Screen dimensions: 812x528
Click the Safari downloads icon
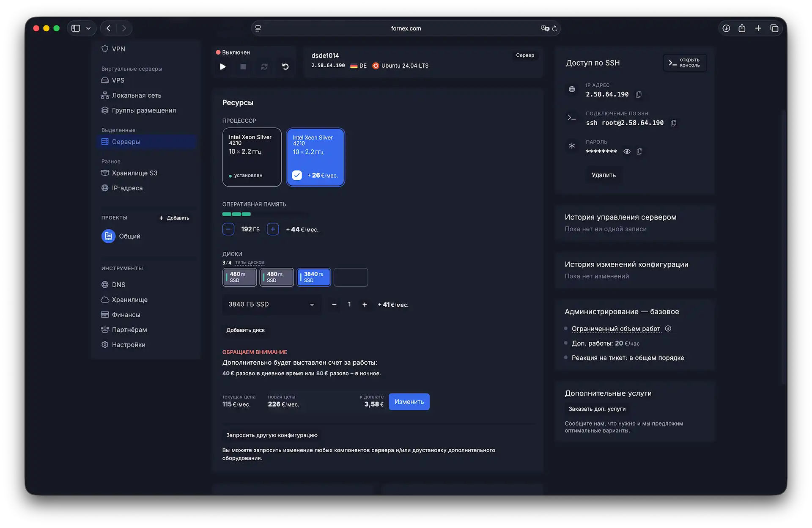726,28
